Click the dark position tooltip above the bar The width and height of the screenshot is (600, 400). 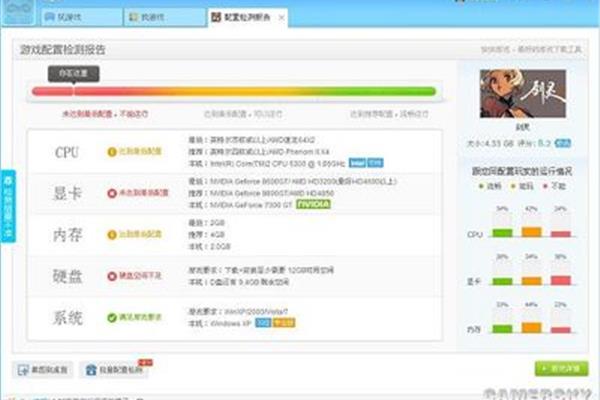click(73, 73)
